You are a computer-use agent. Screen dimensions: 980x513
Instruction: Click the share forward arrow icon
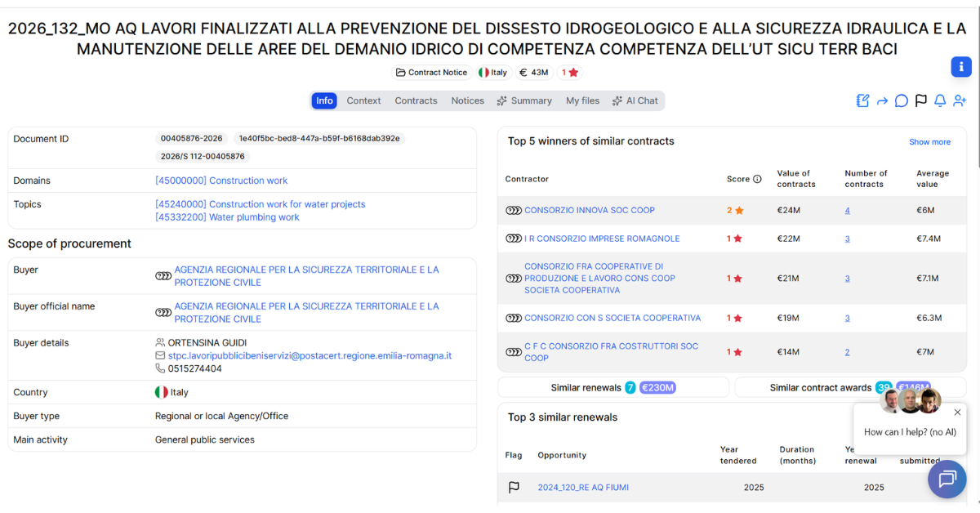coord(882,101)
